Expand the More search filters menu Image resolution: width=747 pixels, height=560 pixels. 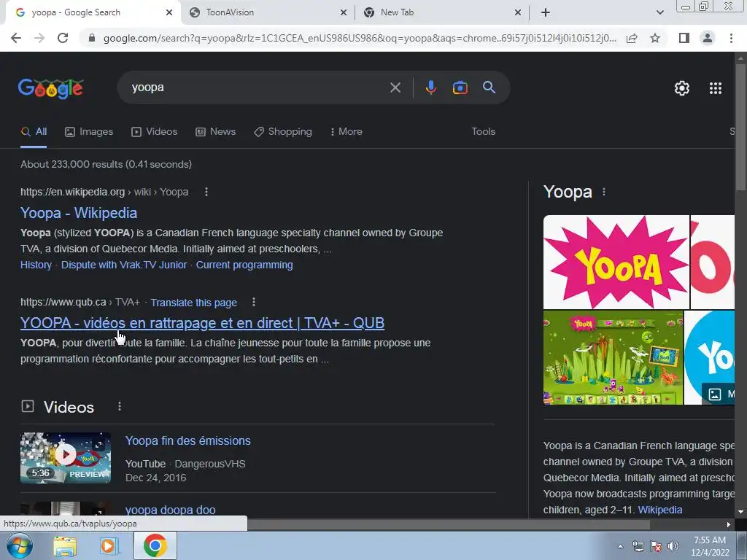click(347, 131)
